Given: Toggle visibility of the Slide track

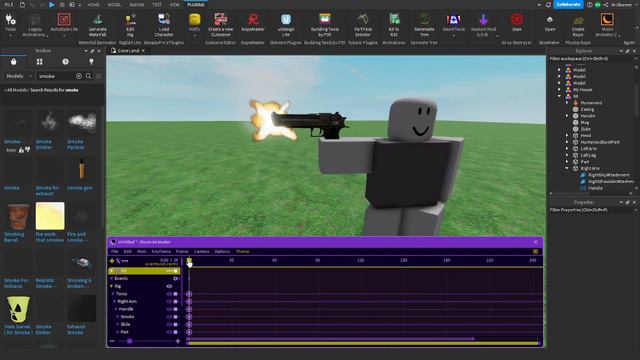Looking at the screenshot, I should [x=169, y=324].
